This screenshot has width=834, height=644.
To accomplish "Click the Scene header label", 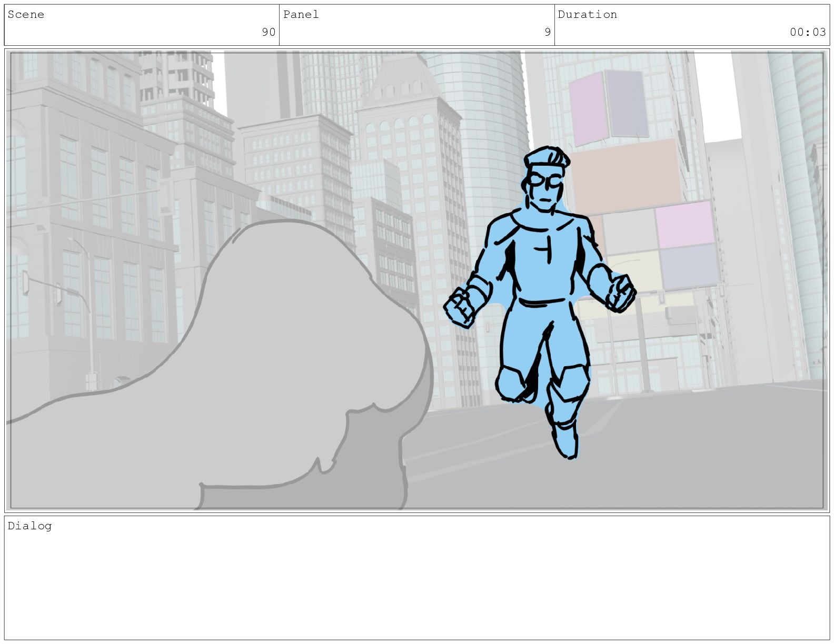I will point(26,15).
